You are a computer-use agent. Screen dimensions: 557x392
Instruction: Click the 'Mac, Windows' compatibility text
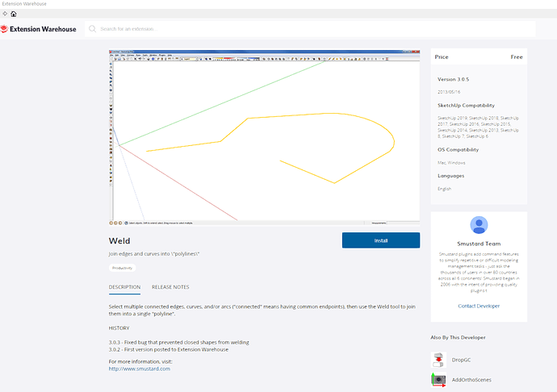coord(451,163)
